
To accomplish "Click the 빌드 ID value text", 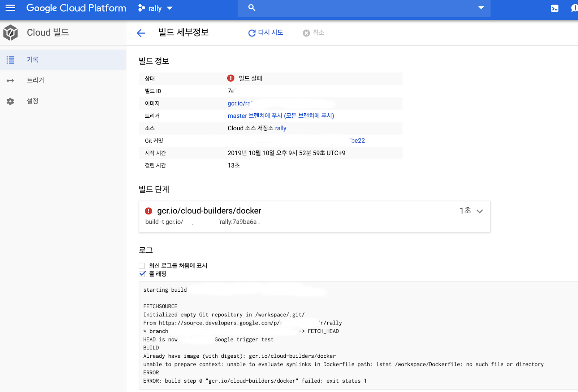I will [232, 91].
